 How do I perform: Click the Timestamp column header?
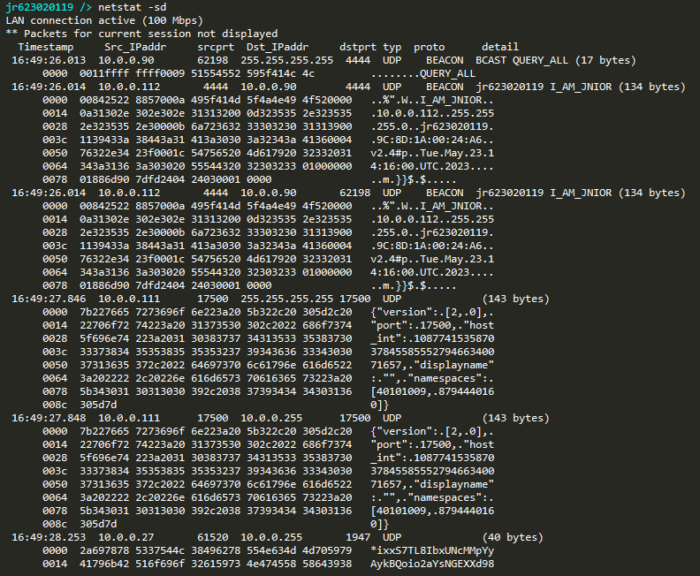(46, 47)
